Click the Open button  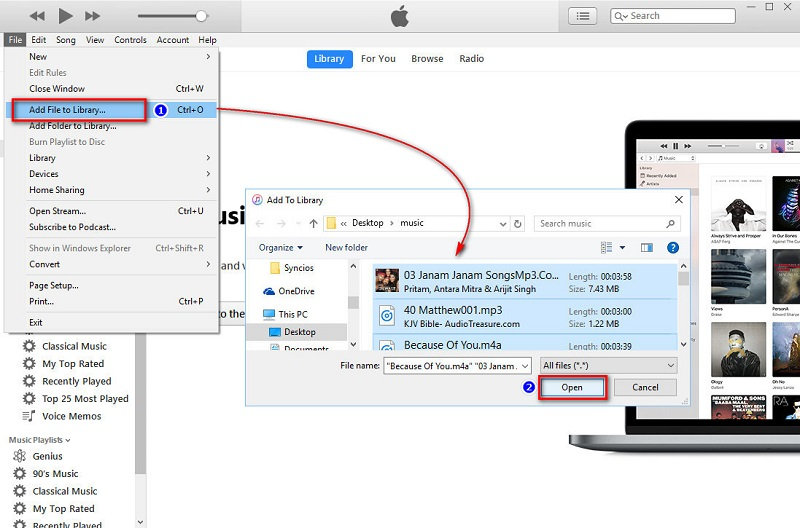coord(572,388)
